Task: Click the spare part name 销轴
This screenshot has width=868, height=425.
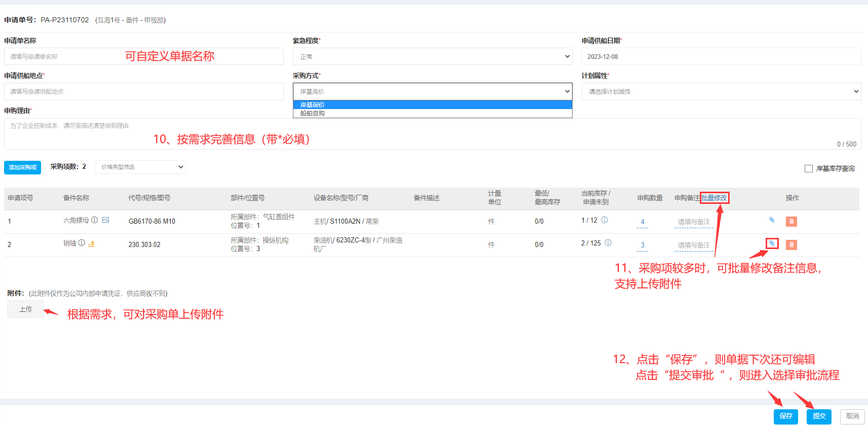Action: pos(70,243)
